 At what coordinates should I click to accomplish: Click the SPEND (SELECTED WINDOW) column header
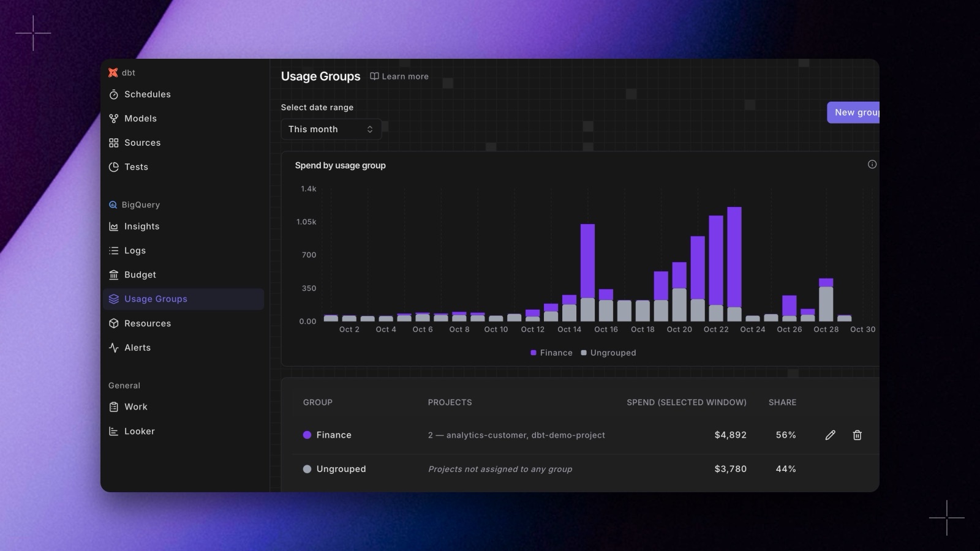tap(687, 402)
